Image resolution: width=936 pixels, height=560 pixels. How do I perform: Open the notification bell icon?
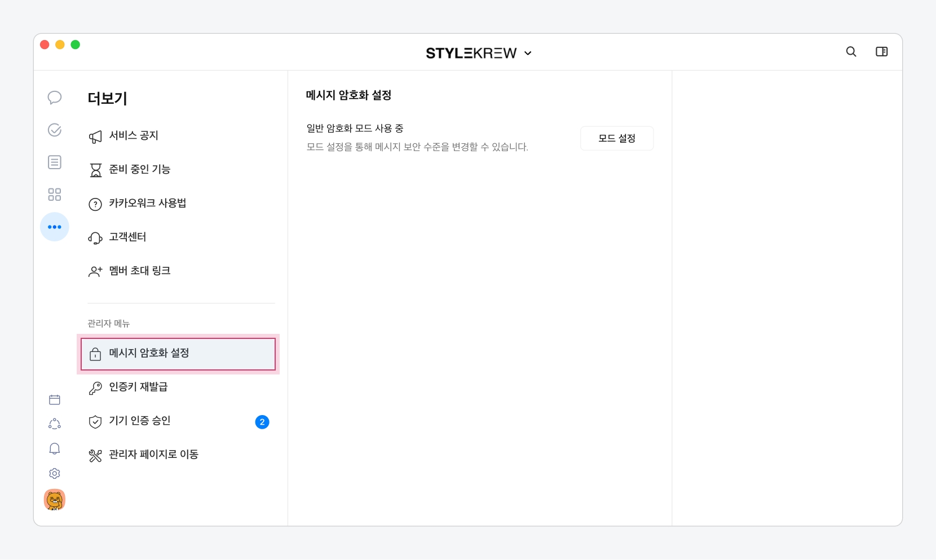[55, 449]
